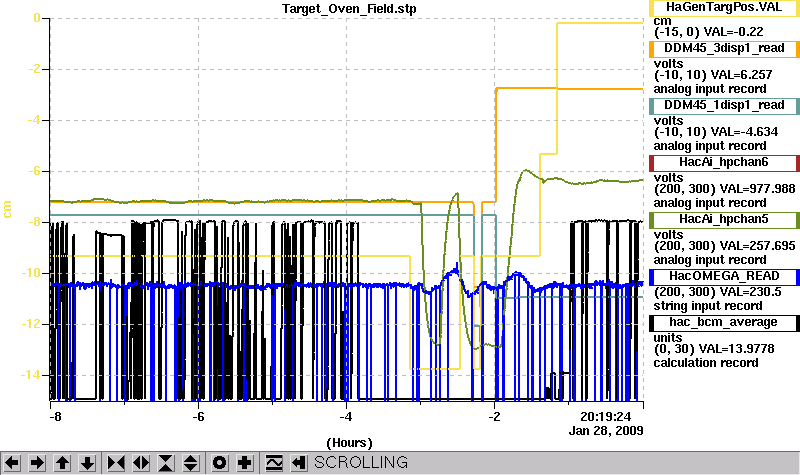Zoom out horizontally with outward-pointing triangles icon

tap(141, 463)
